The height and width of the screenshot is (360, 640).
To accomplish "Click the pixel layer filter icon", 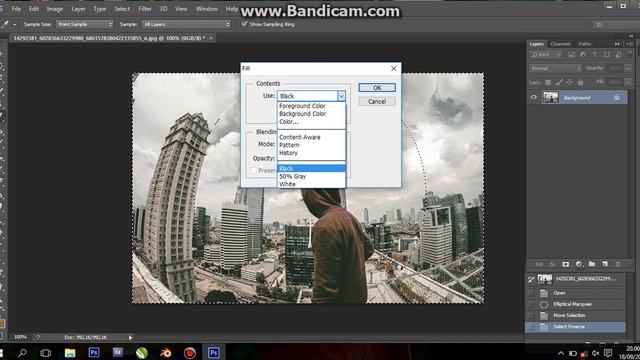I will (571, 55).
